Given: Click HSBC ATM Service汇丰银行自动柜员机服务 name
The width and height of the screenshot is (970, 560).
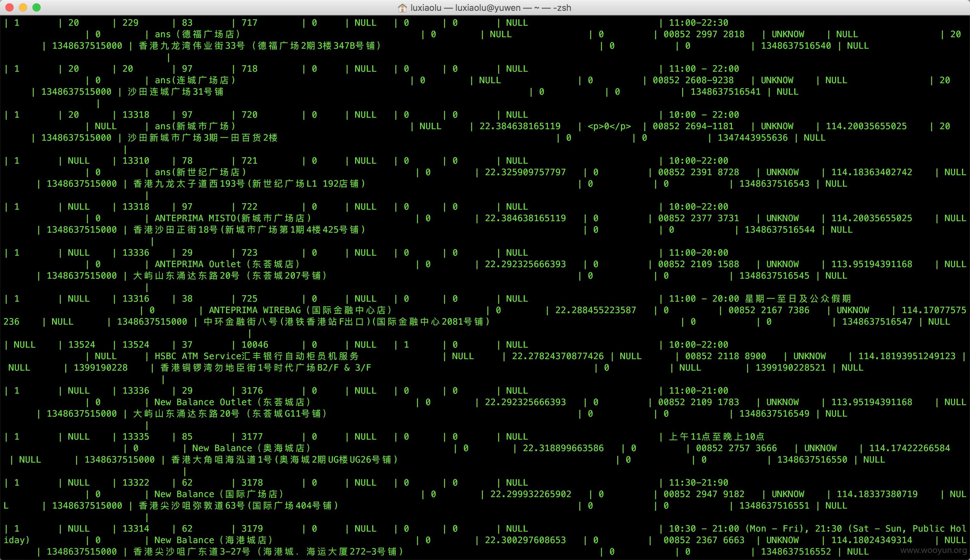Looking at the screenshot, I should [x=257, y=356].
